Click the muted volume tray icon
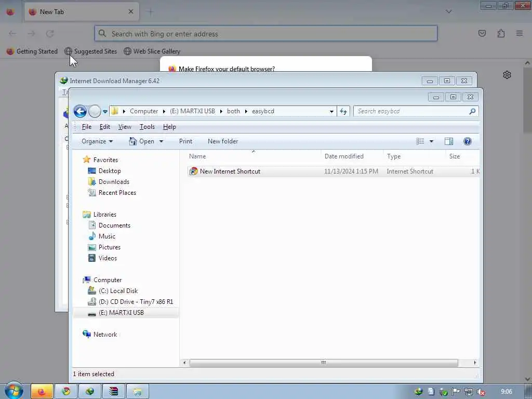This screenshot has width=532, height=399. [481, 392]
